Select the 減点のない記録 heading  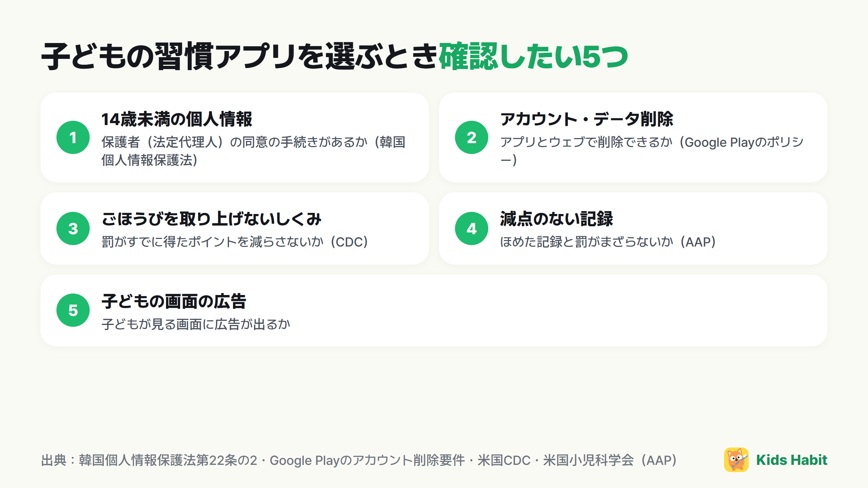(x=557, y=219)
